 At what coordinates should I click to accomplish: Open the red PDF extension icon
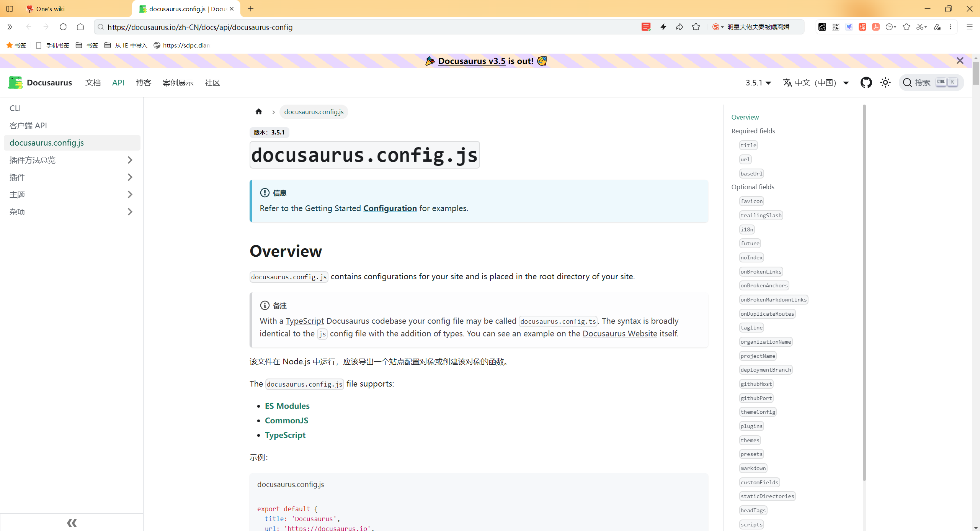coord(875,27)
